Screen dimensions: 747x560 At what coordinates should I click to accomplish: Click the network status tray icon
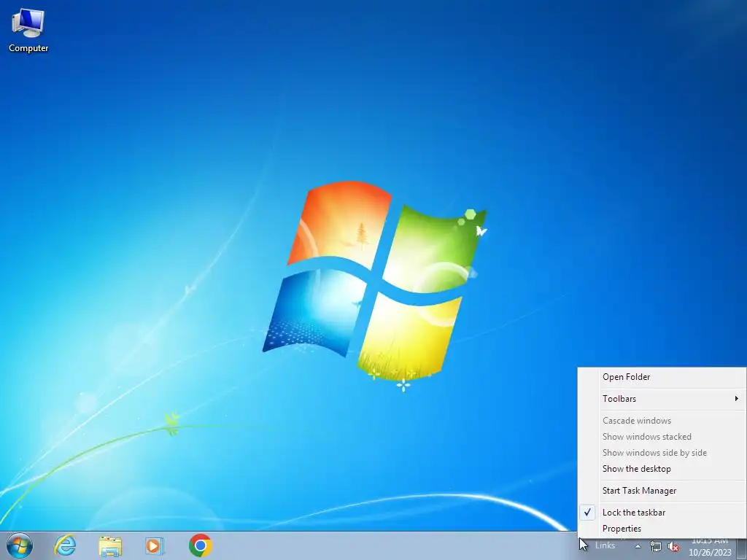coord(656,547)
